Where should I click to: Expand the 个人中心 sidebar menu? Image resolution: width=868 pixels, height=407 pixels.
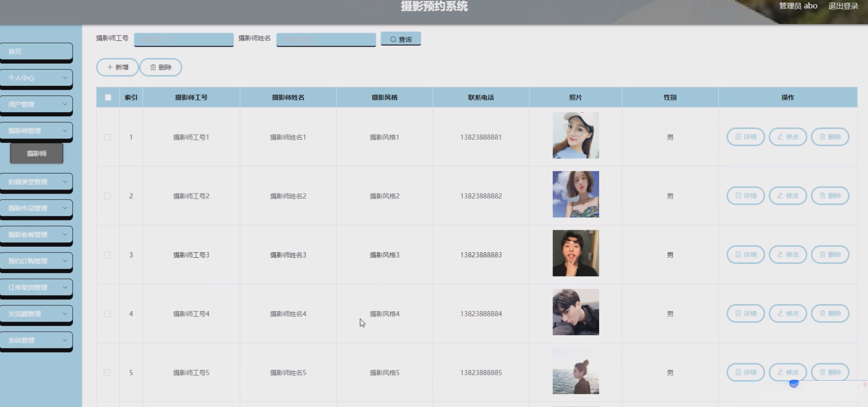click(36, 78)
